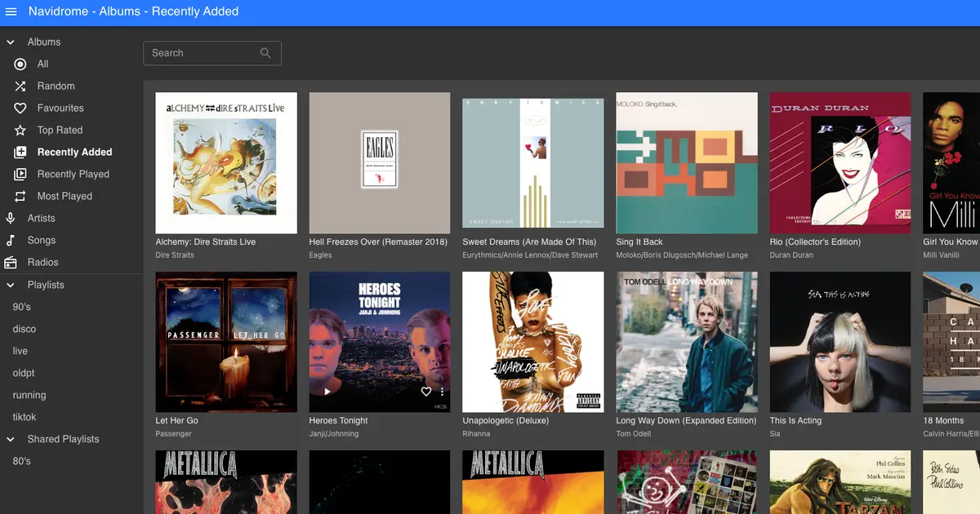Collapse the Playlists section chevron
Image resolution: width=980 pixels, height=514 pixels.
tap(11, 286)
